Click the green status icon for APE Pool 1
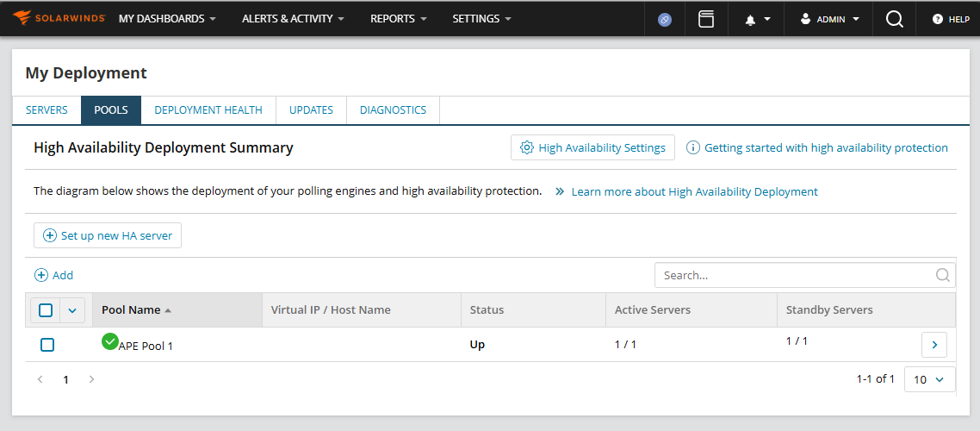 (109, 341)
